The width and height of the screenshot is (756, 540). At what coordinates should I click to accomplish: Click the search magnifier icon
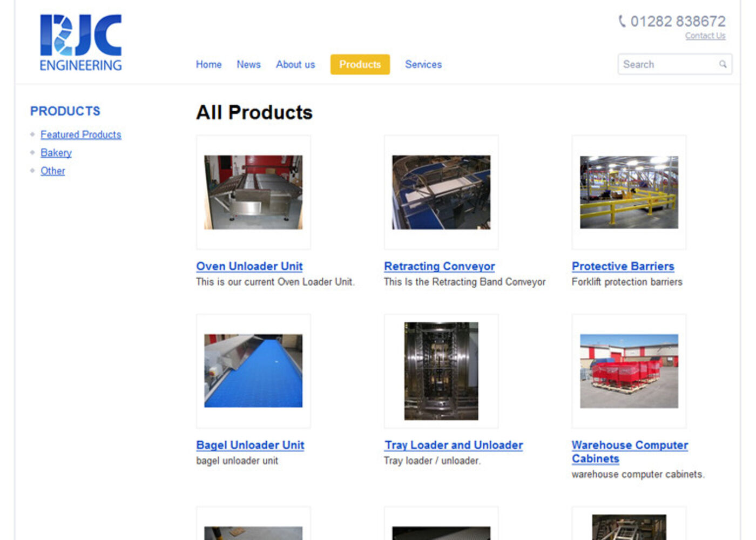pos(723,64)
